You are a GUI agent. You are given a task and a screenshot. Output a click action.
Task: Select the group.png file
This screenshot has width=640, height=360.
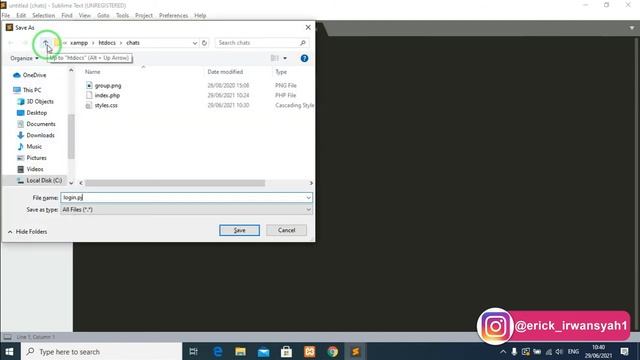[104, 85]
